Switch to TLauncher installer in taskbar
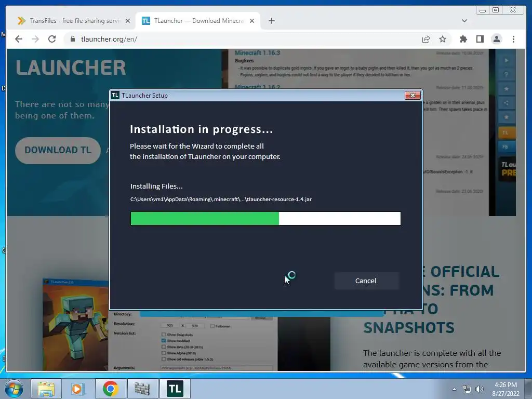The height and width of the screenshot is (399, 532). point(175,389)
